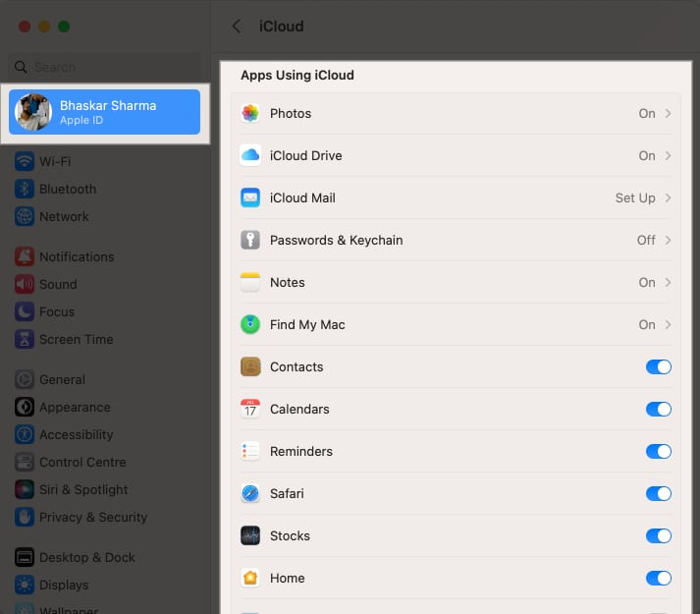The height and width of the screenshot is (614, 700).
Task: Click the iCloud Drive cloud icon
Action: click(250, 155)
